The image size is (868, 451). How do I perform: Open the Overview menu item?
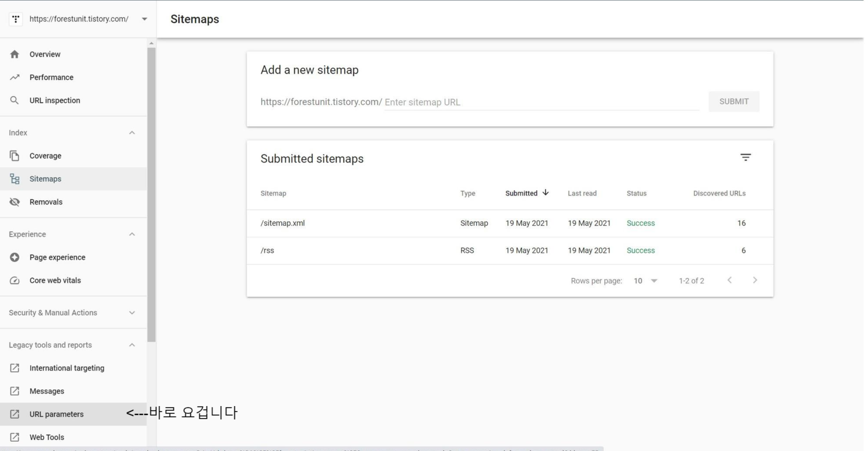tap(73, 54)
